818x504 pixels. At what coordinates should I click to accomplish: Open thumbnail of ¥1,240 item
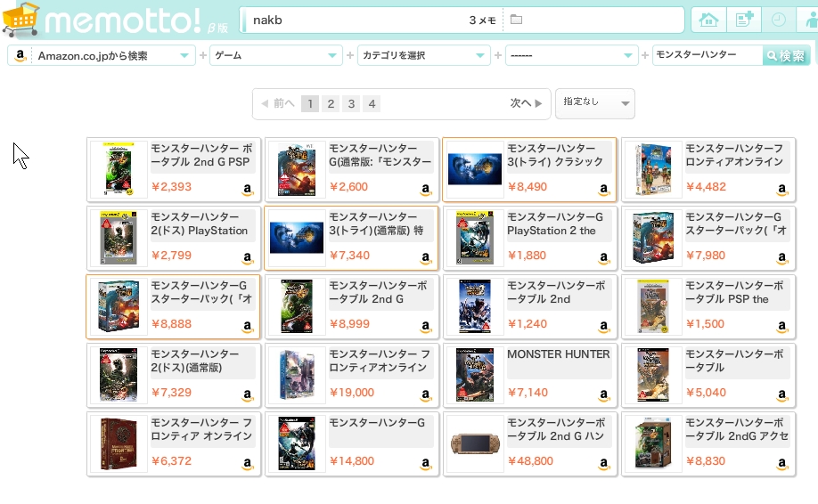pos(475,306)
